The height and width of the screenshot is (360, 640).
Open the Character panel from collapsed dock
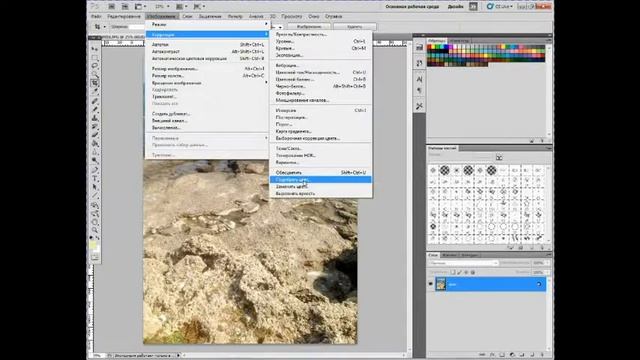419,79
